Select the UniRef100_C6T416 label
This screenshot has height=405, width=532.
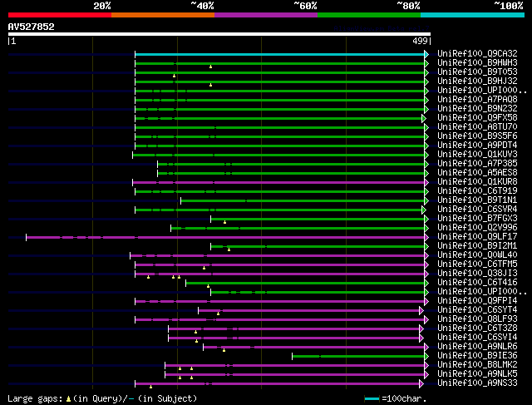coord(477,283)
